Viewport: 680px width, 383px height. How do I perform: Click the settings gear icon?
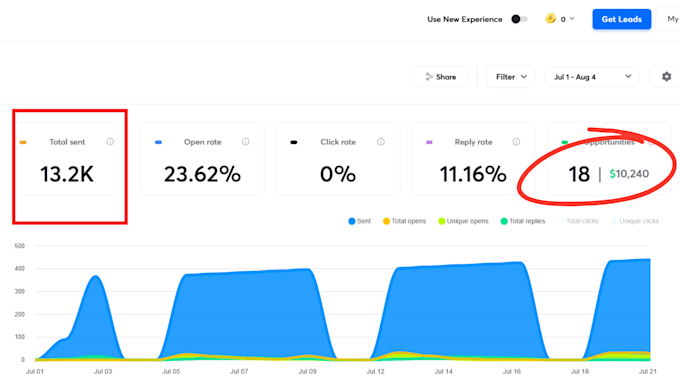[667, 77]
